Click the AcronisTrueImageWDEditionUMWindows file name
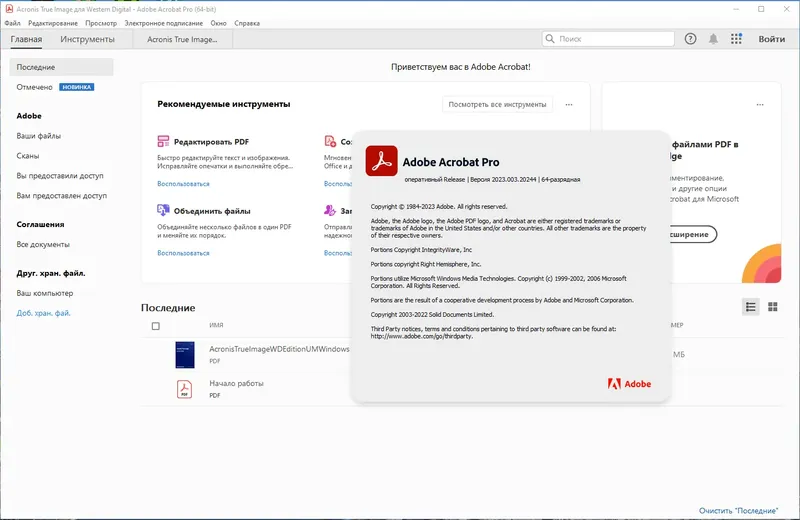The height and width of the screenshot is (520, 800). (279, 349)
